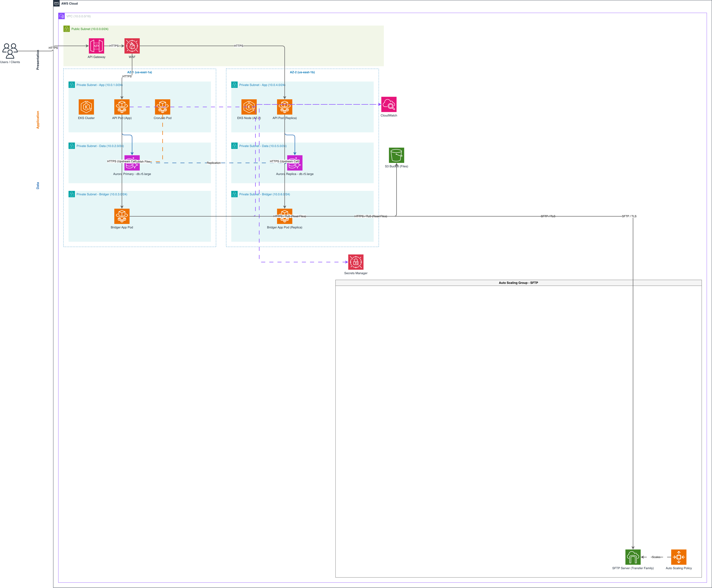
Task: Click the S3 Bucket (Files) icon
Action: click(x=396, y=155)
